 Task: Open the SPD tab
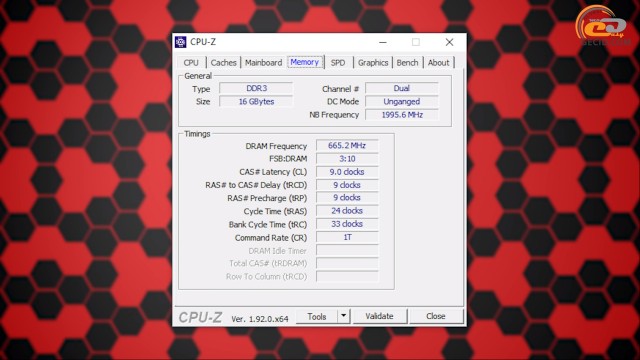[x=338, y=62]
